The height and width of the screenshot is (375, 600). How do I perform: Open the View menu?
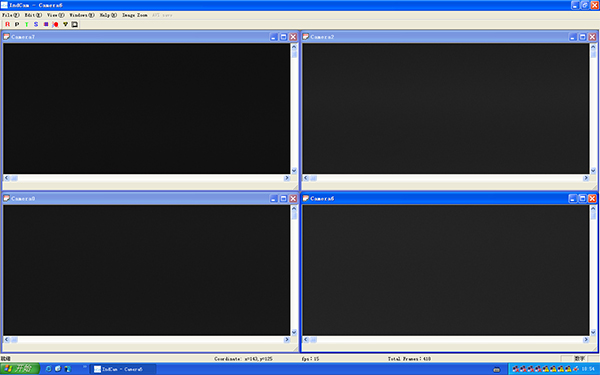point(55,15)
